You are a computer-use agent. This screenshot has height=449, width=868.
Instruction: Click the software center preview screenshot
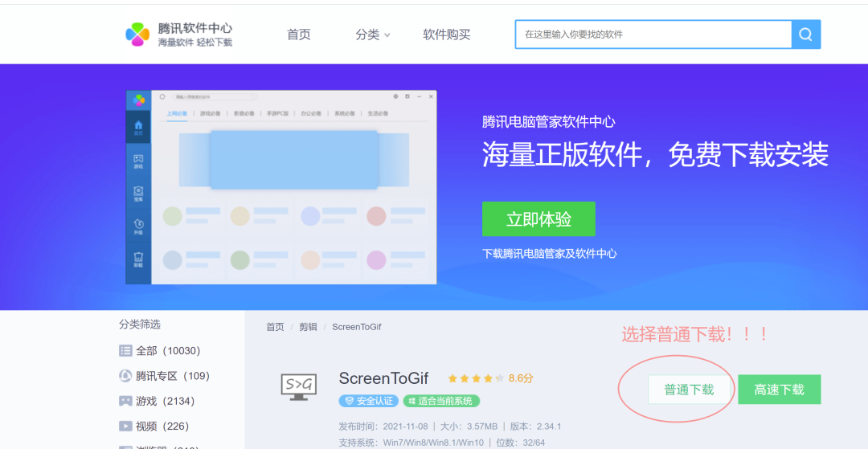tap(281, 187)
